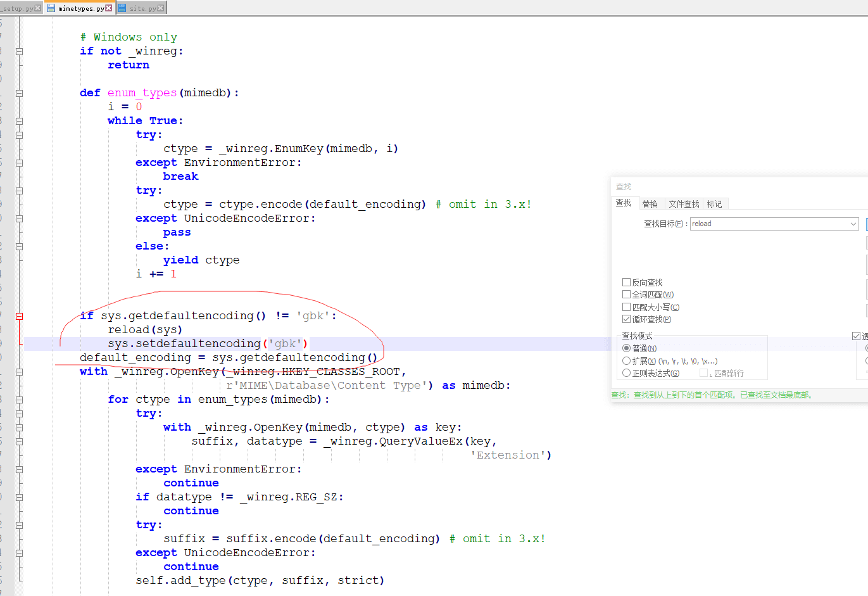The width and height of the screenshot is (868, 596).
Task: Close the site.py tab using its X icon
Action: (161, 8)
